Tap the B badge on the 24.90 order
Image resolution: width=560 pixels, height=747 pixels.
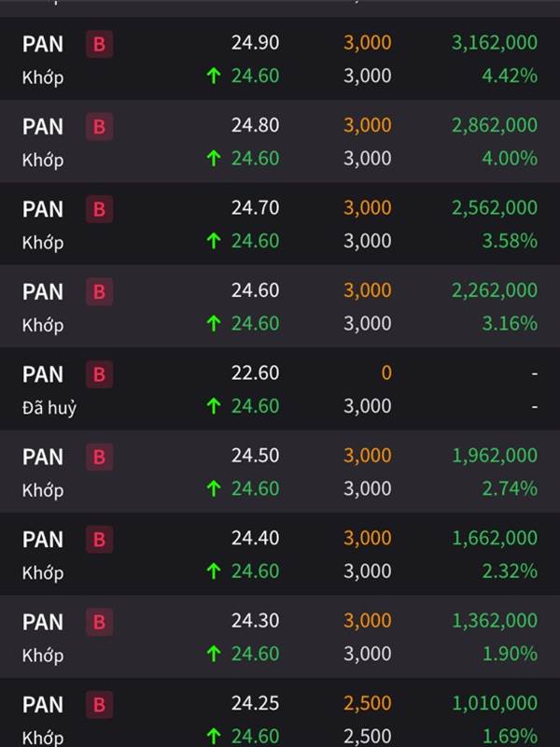pyautogui.click(x=100, y=44)
